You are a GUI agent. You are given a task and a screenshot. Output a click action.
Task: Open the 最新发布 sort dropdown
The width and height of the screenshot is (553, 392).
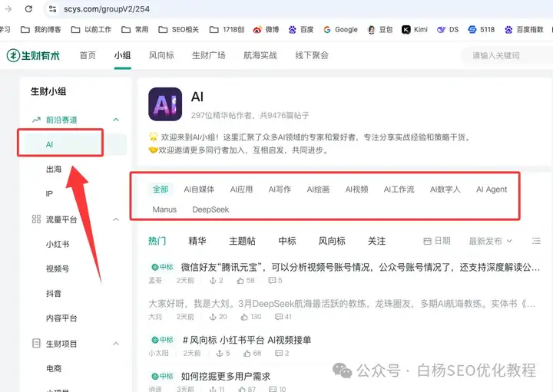point(490,241)
